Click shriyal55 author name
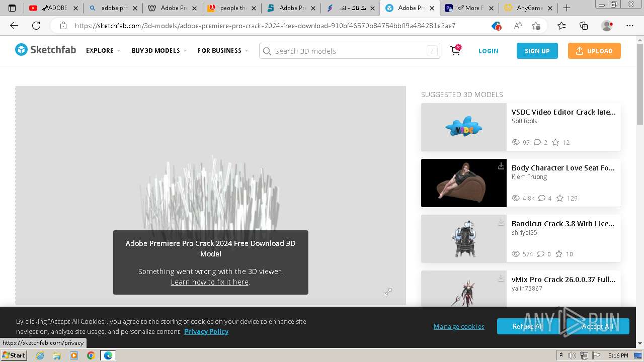The height and width of the screenshot is (362, 644). click(524, 233)
